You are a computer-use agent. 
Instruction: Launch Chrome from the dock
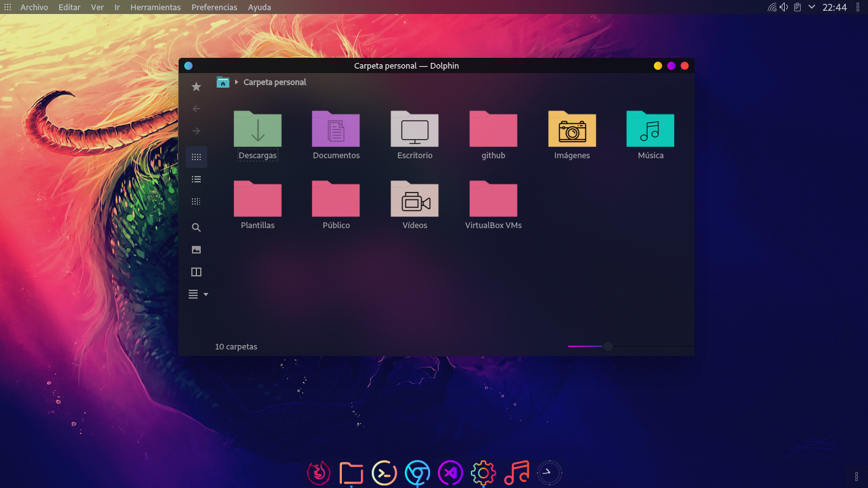point(417,473)
